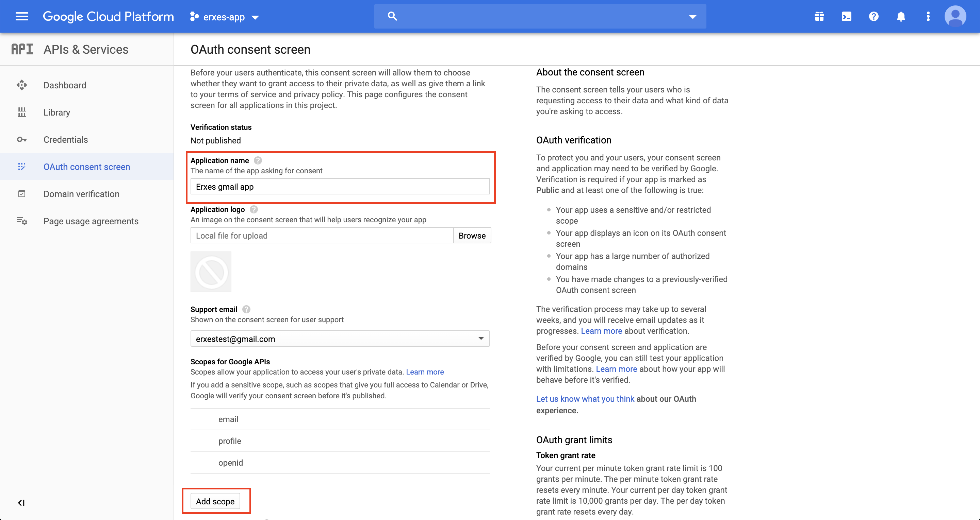
Task: Click the Support email help icon
Action: point(246,309)
